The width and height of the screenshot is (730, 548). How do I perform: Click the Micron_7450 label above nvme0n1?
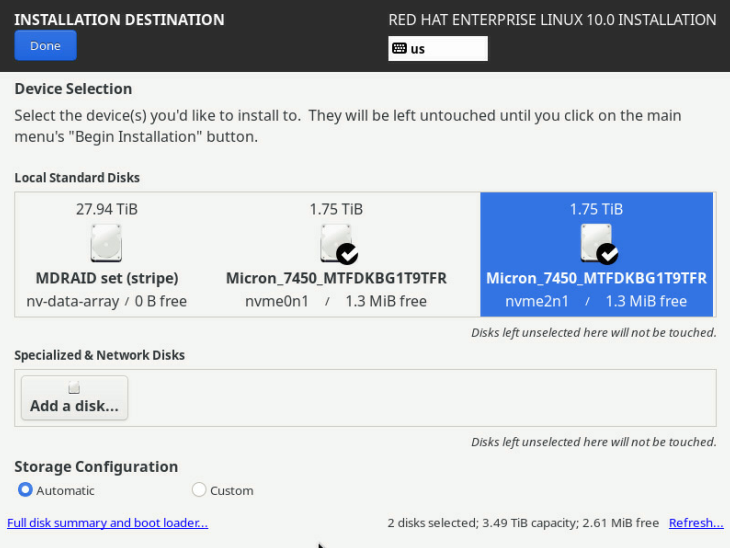336,278
